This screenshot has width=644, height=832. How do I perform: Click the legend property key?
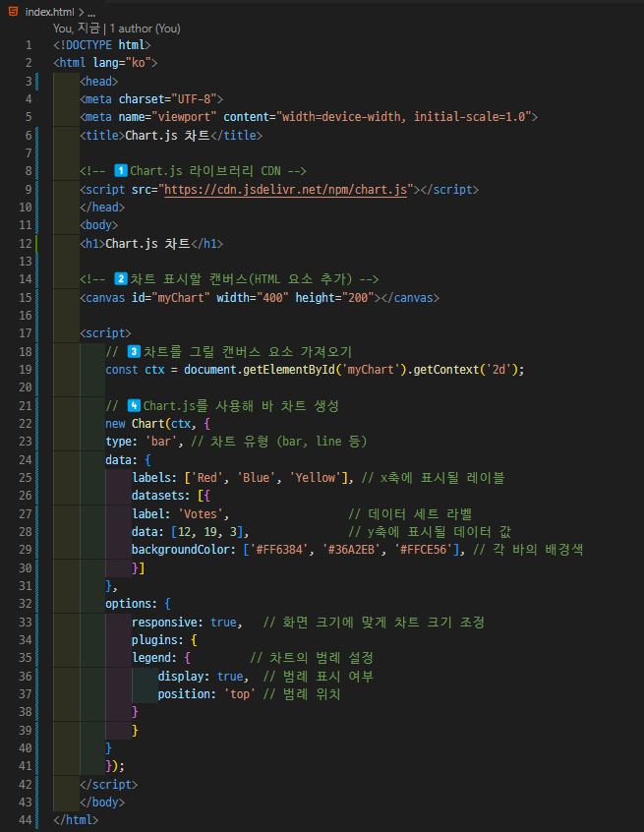click(x=151, y=658)
